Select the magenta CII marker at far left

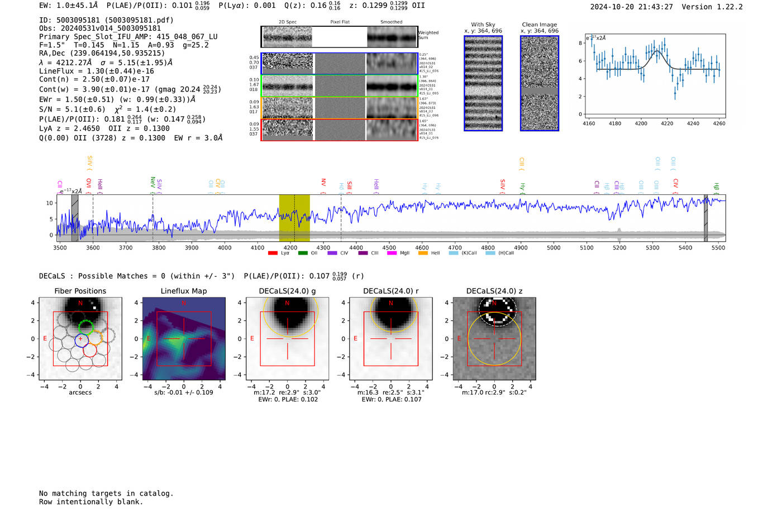[60, 187]
